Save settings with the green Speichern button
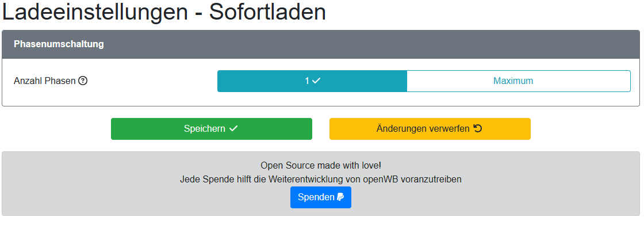 [212, 129]
